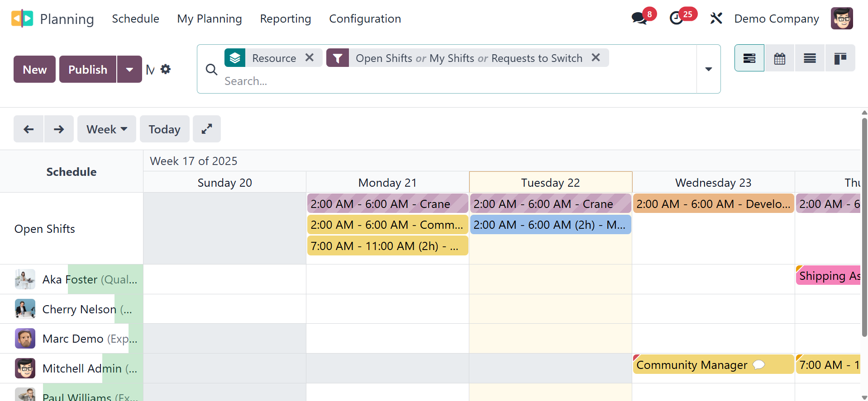Switch to the list view
This screenshot has width=868, height=401.
pos(810,58)
